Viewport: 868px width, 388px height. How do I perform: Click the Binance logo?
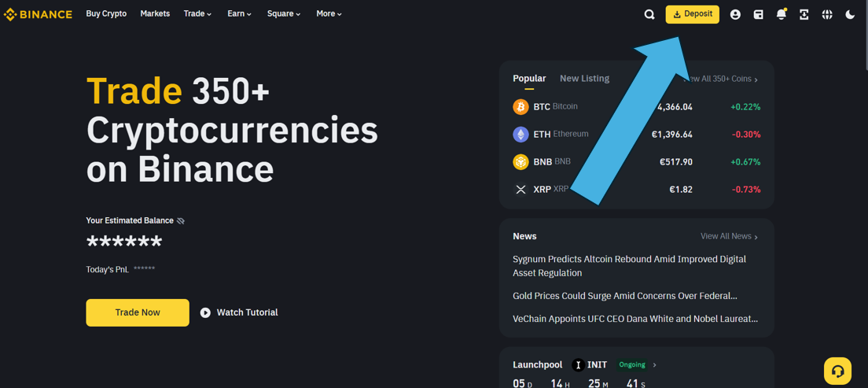pos(38,14)
